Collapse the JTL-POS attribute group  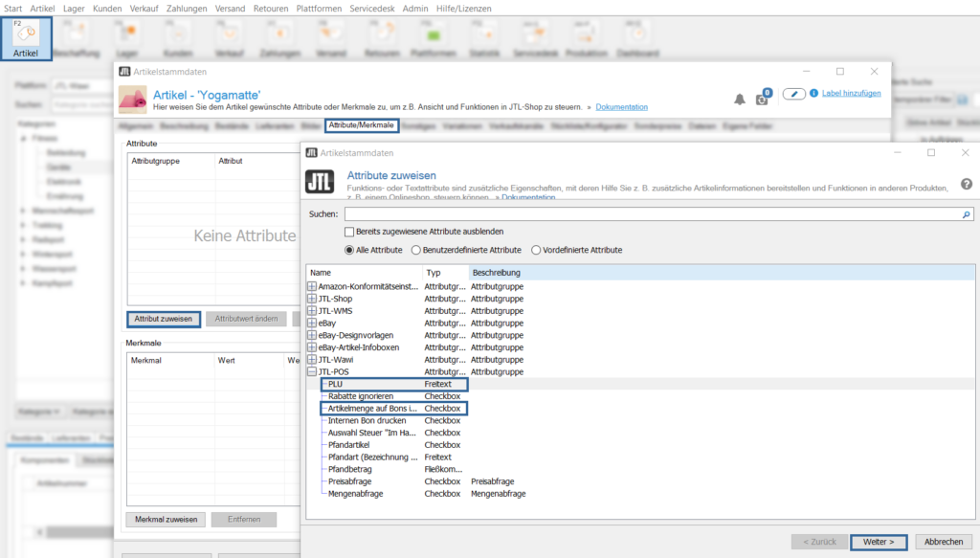312,371
